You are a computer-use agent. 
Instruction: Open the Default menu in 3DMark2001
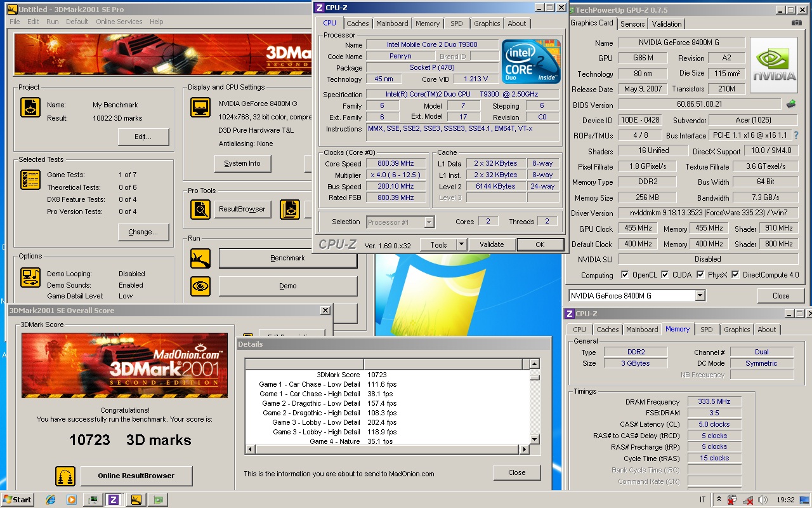pyautogui.click(x=77, y=22)
